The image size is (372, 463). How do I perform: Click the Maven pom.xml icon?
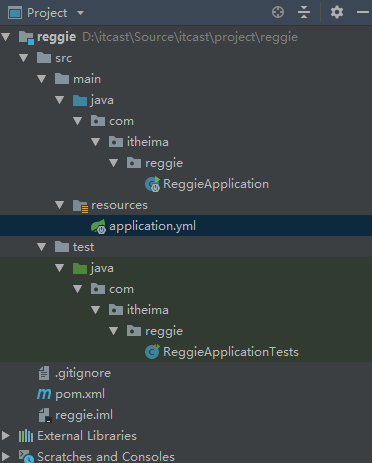coord(44,394)
